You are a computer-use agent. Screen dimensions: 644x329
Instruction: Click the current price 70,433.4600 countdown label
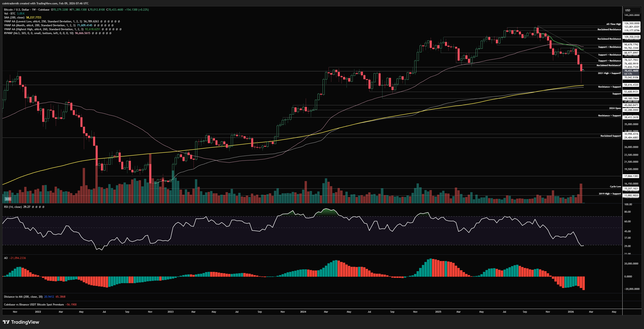pyautogui.click(x=631, y=72)
